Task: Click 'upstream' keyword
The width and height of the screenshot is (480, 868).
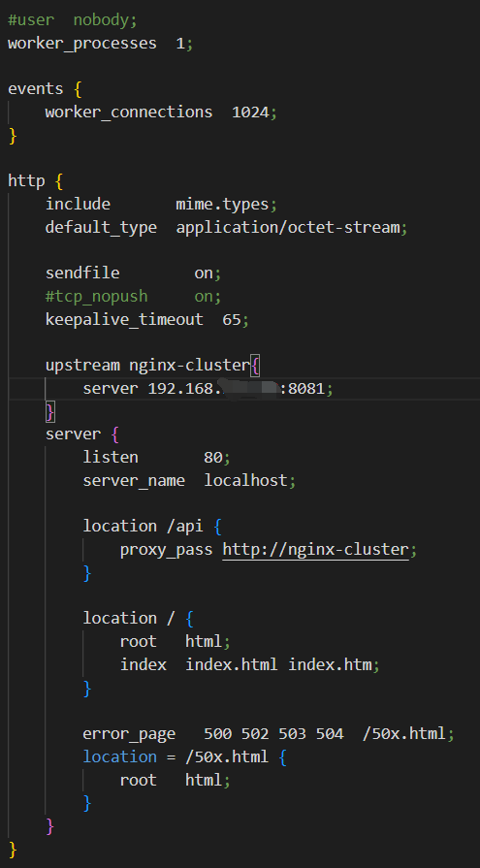Action: pos(81,366)
